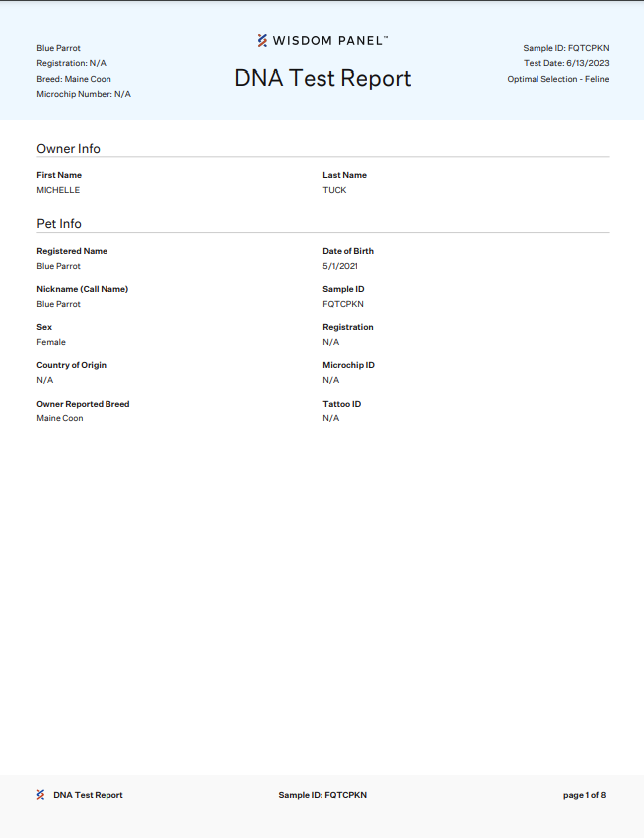Select "Blue Parrot" in the header band

point(59,48)
